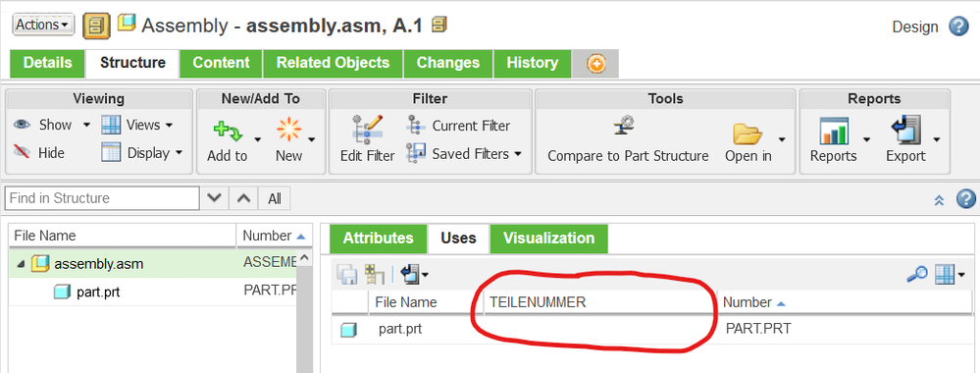
Task: Open the Views dropdown
Action: (x=137, y=125)
